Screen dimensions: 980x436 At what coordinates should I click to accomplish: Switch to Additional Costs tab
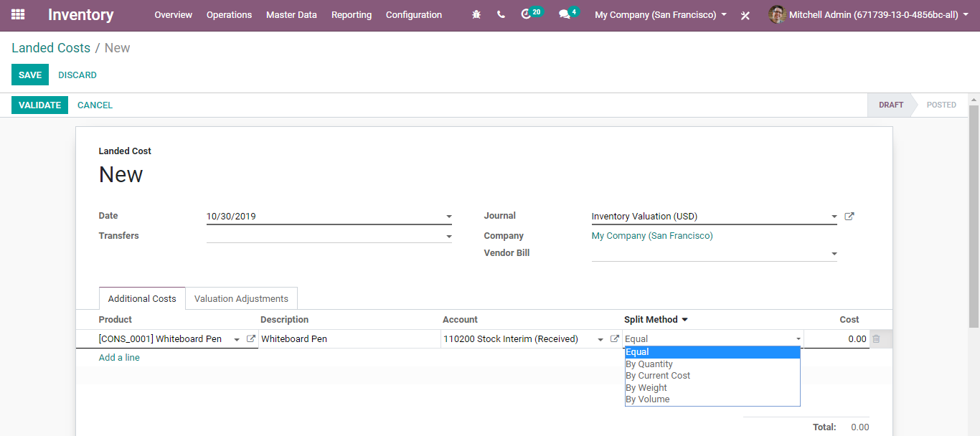click(x=142, y=298)
